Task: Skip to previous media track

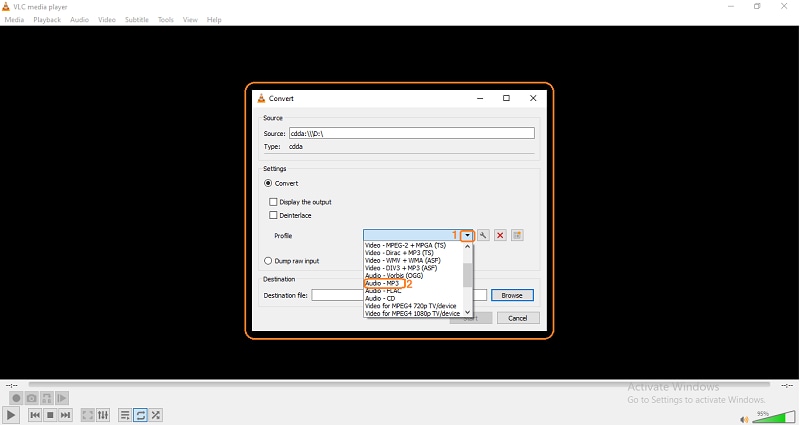Action: [35, 415]
